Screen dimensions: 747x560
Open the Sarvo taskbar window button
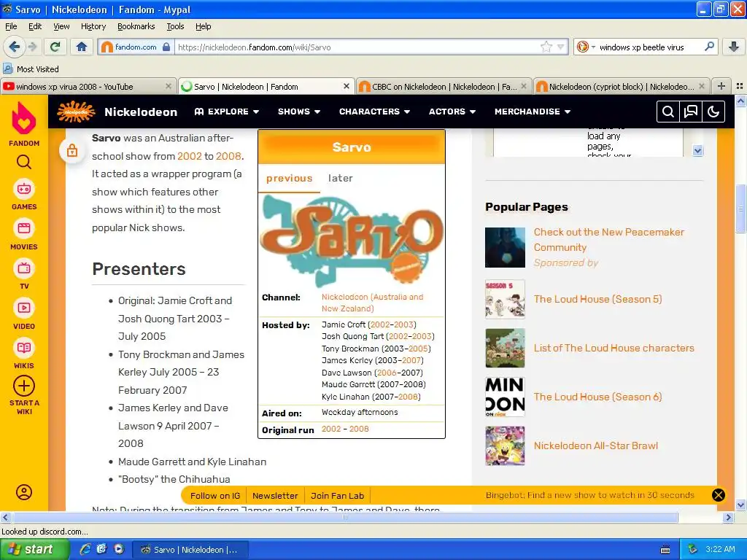[x=190, y=549]
